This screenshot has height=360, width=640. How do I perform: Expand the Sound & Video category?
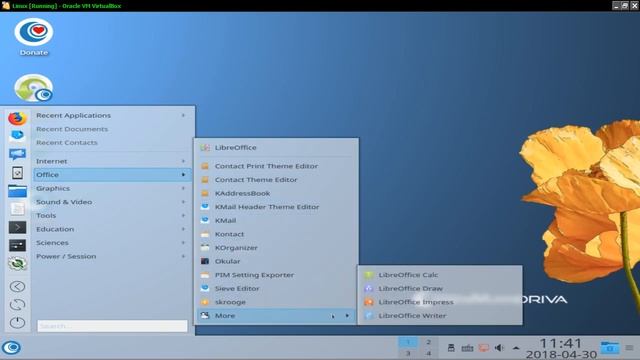point(112,202)
